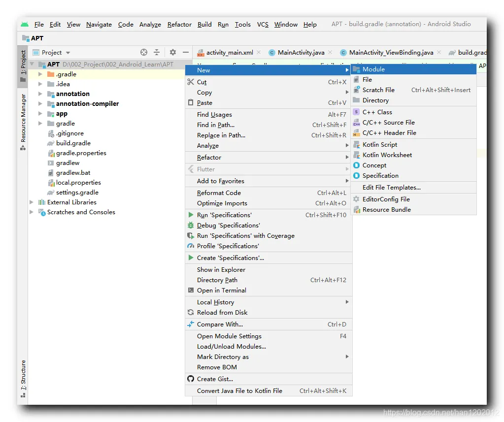504x422 pixels.
Task: Select New in context menu
Action: [x=269, y=70]
